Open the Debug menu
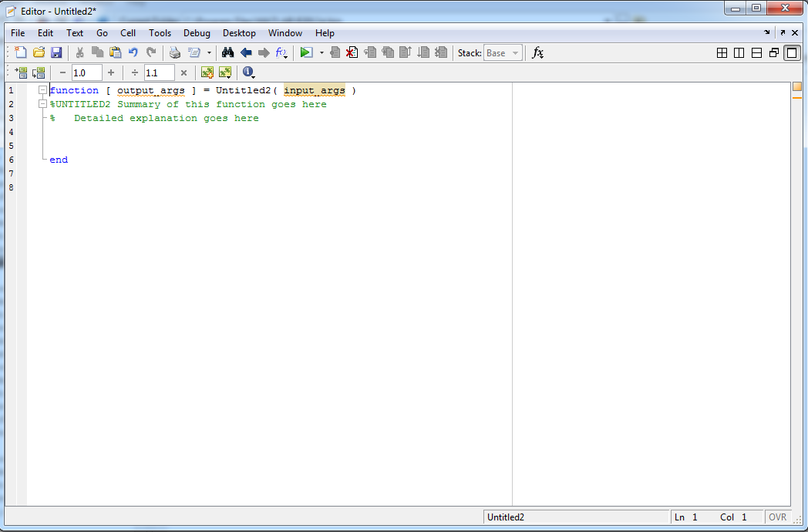Viewport: 808px width, 532px height. click(197, 33)
